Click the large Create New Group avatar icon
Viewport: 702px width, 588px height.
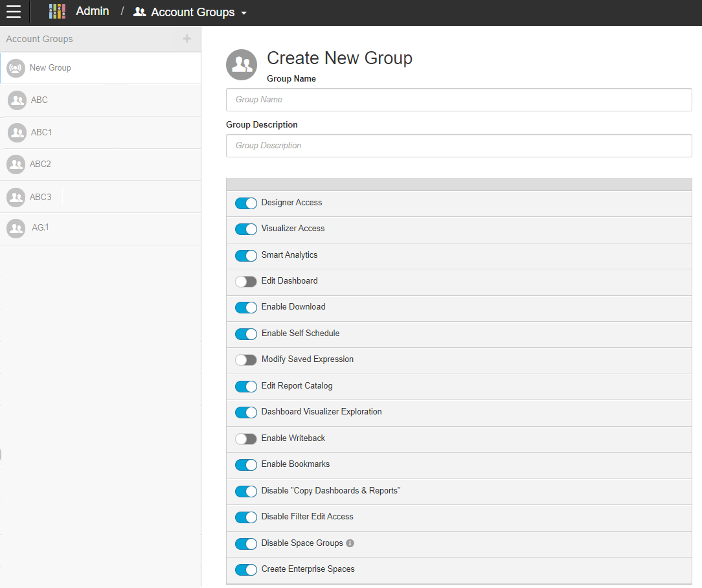click(242, 65)
